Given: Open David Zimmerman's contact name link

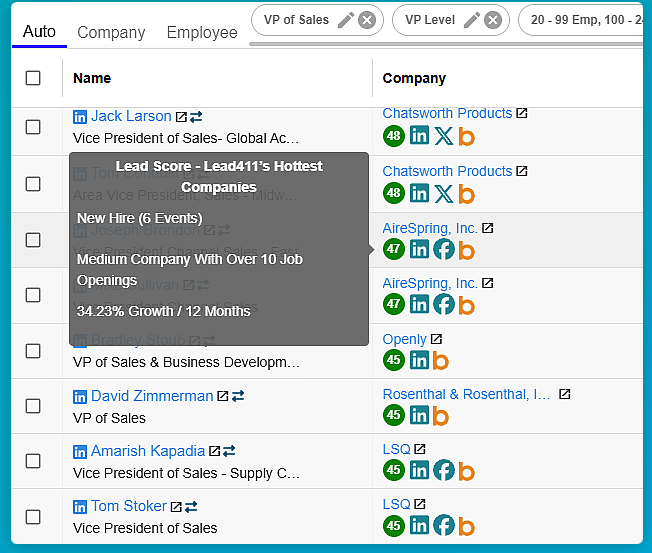Looking at the screenshot, I should coord(152,396).
